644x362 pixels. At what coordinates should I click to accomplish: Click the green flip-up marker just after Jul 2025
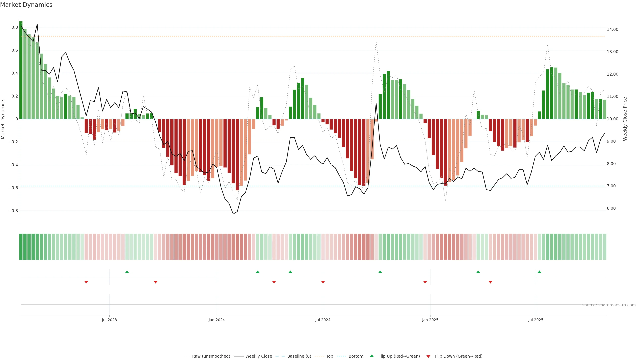(539, 272)
